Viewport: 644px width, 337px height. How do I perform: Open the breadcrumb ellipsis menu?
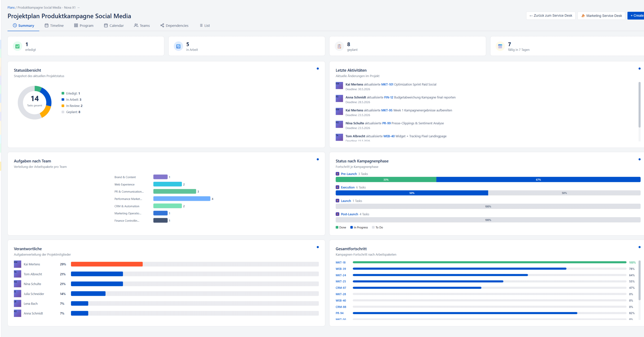(78, 8)
